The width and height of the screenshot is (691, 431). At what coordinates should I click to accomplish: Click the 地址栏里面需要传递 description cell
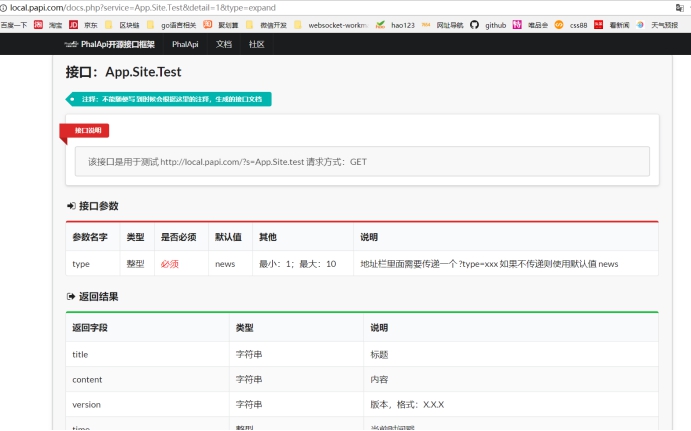(x=489, y=264)
